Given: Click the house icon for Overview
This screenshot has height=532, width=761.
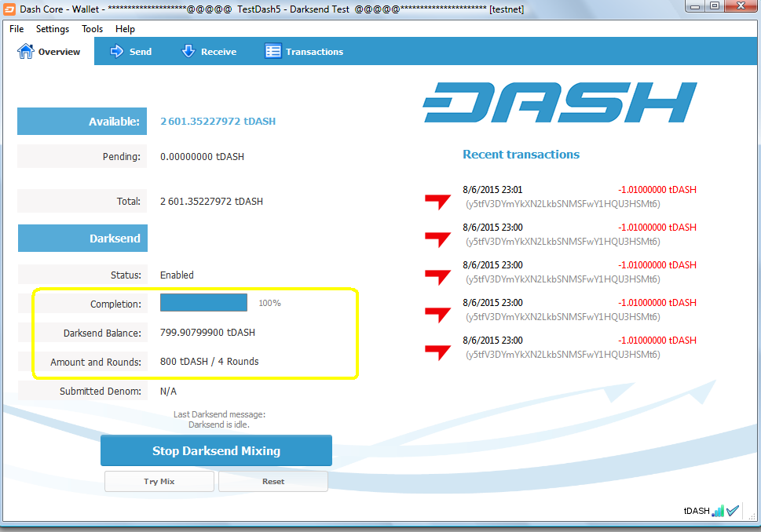Looking at the screenshot, I should click(x=26, y=51).
